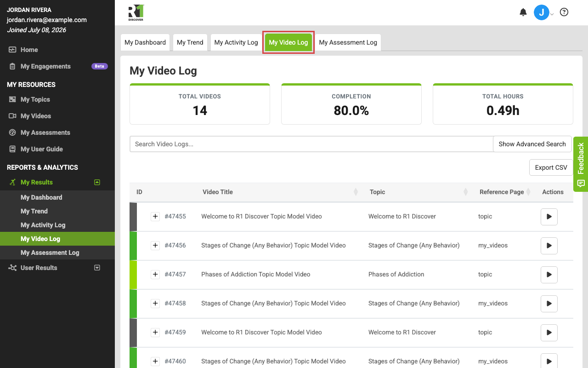Click the ID column header
Screen dimensions: 588x368
tap(139, 192)
